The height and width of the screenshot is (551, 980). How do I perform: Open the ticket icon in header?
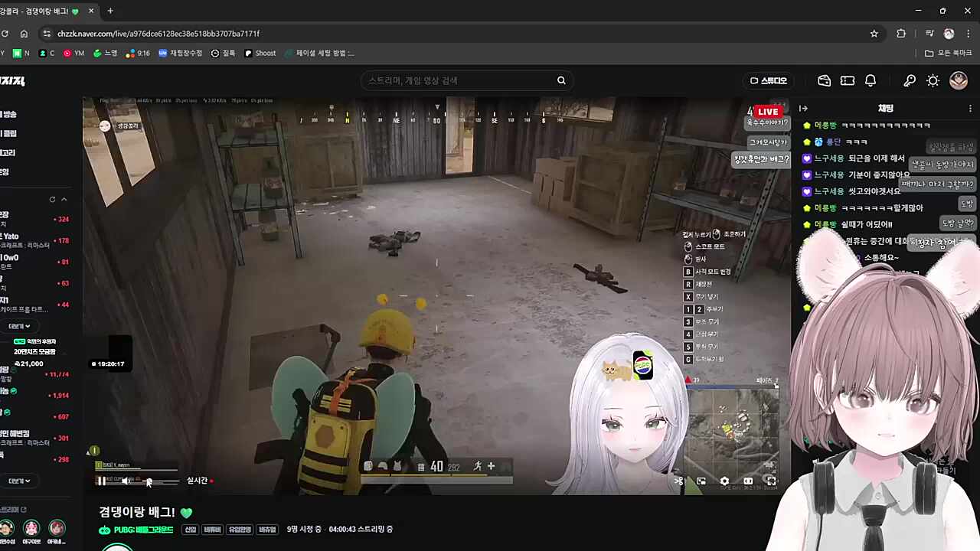(848, 80)
